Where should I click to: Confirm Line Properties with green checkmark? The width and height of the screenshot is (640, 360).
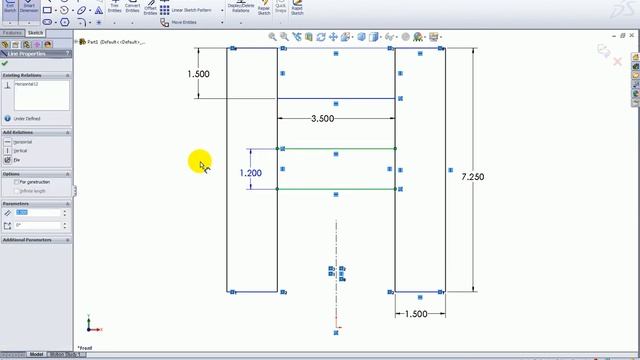coord(5,63)
